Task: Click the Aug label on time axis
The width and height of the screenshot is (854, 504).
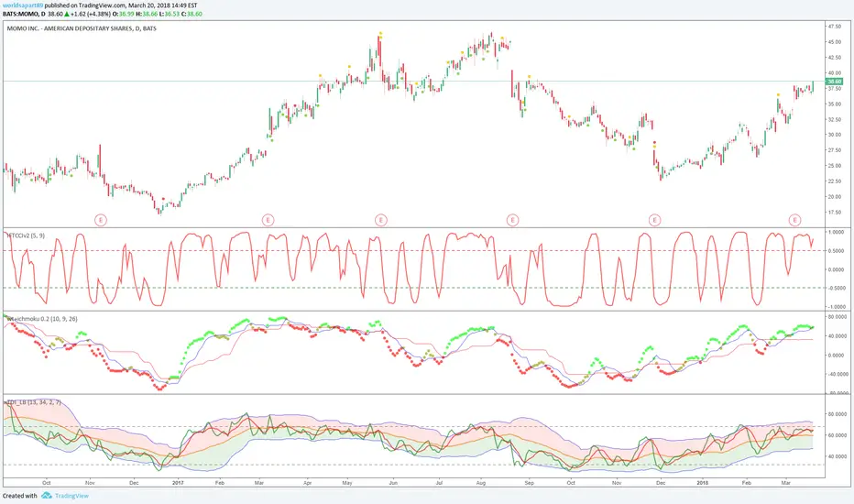Action: tap(481, 483)
